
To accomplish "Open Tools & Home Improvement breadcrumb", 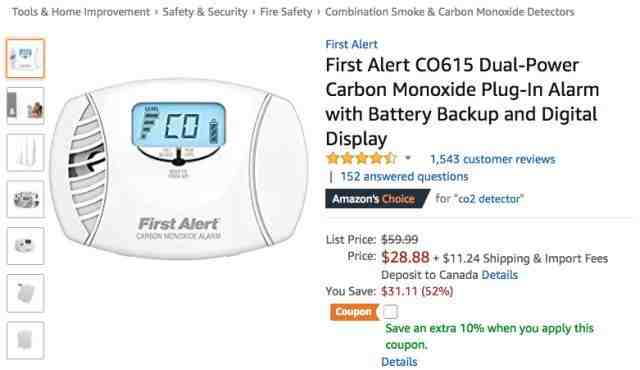I will click(81, 12).
